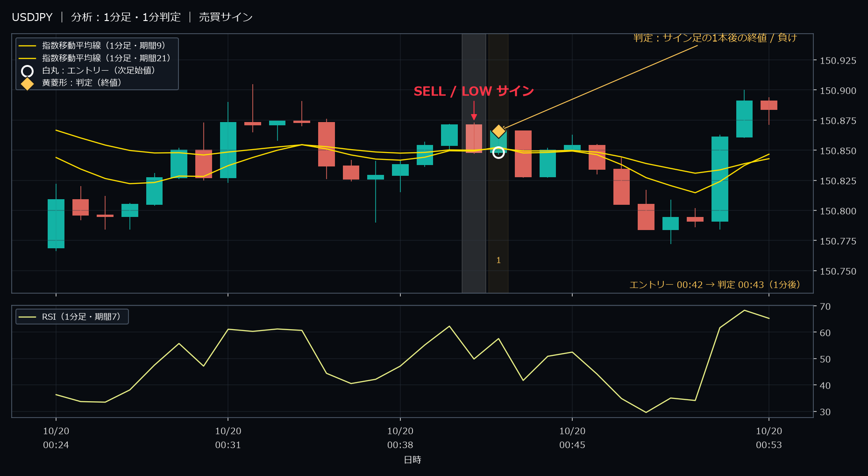Click the 150.825 price axis label
This screenshot has height=476, width=868.
(x=838, y=181)
